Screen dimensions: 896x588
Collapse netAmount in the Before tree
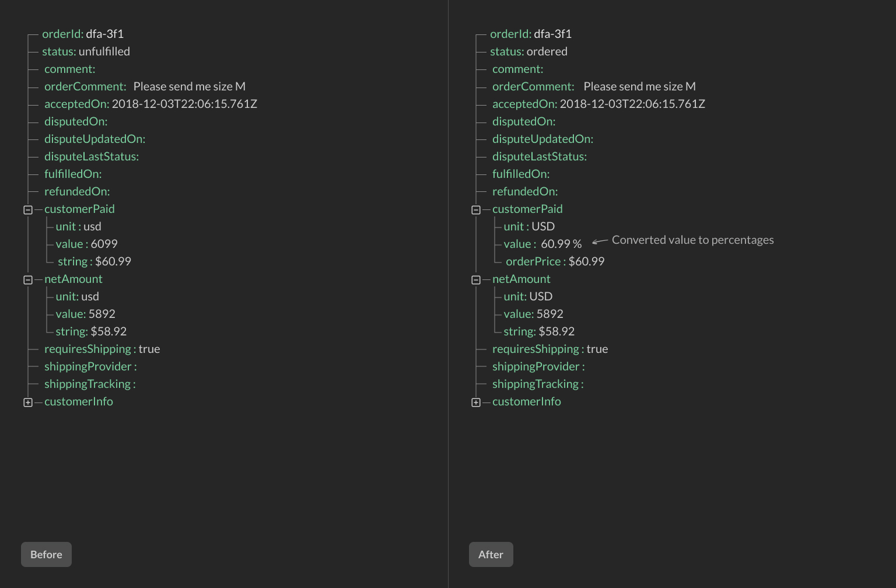[x=27, y=279]
